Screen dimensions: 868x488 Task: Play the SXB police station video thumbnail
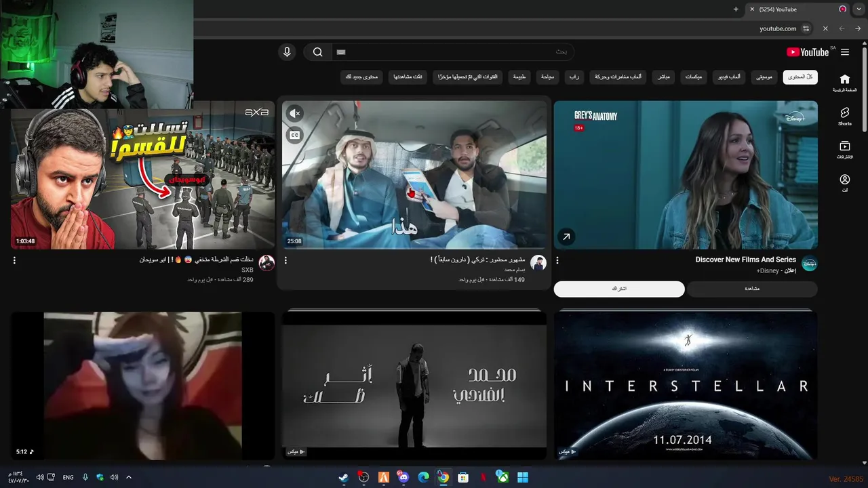tap(143, 175)
